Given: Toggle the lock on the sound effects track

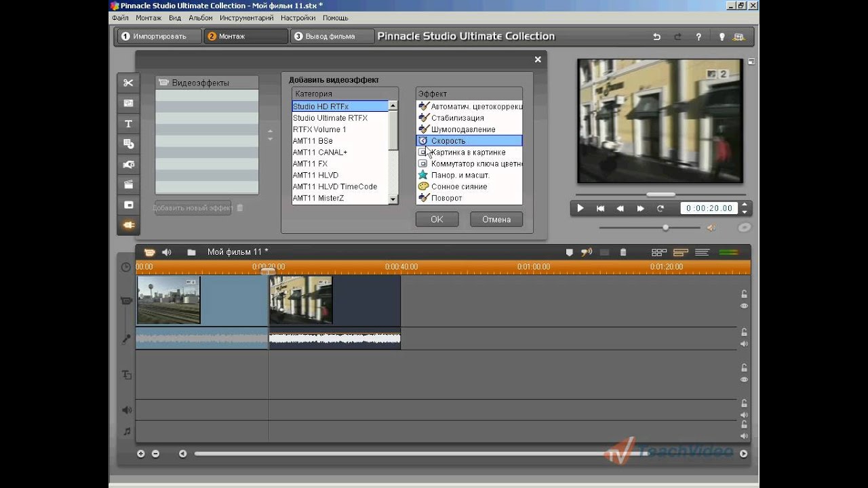Looking at the screenshot, I should [744, 403].
